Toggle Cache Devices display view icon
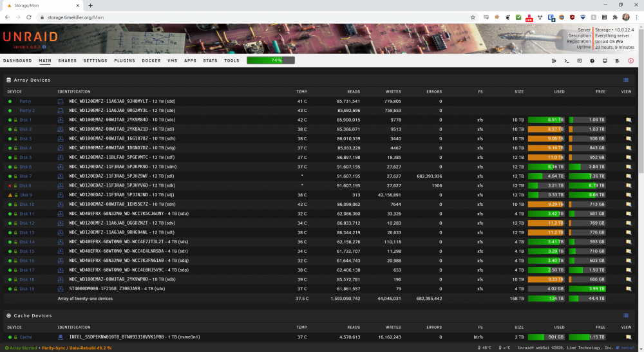Screen dimensions: 644x352 pos(626,315)
